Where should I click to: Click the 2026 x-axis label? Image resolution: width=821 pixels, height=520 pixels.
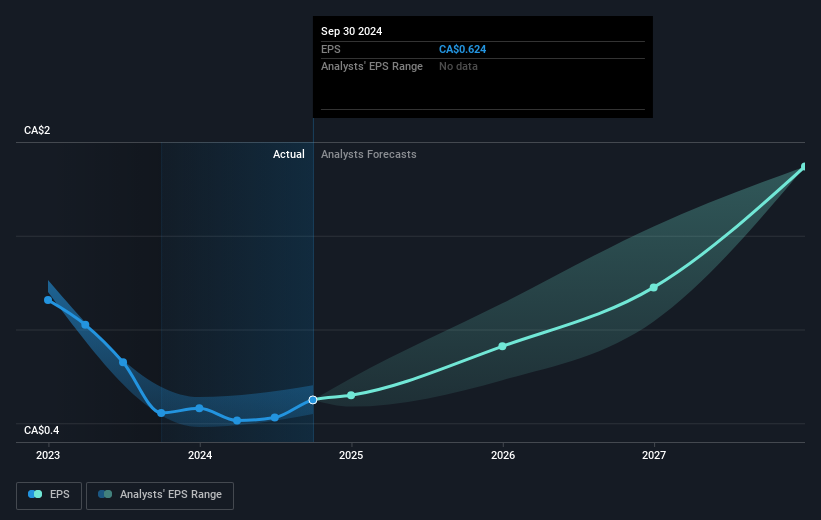(503, 456)
